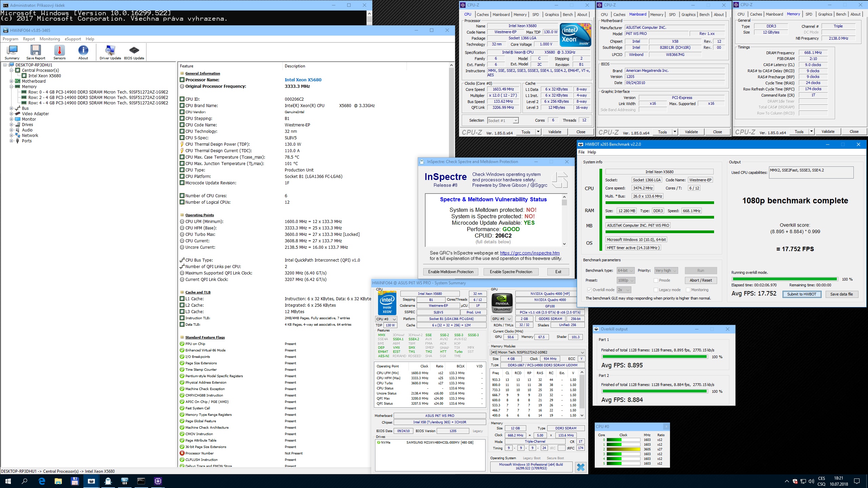Open the Driver Update tool
Viewport: 868px width, 488px height.
click(110, 52)
